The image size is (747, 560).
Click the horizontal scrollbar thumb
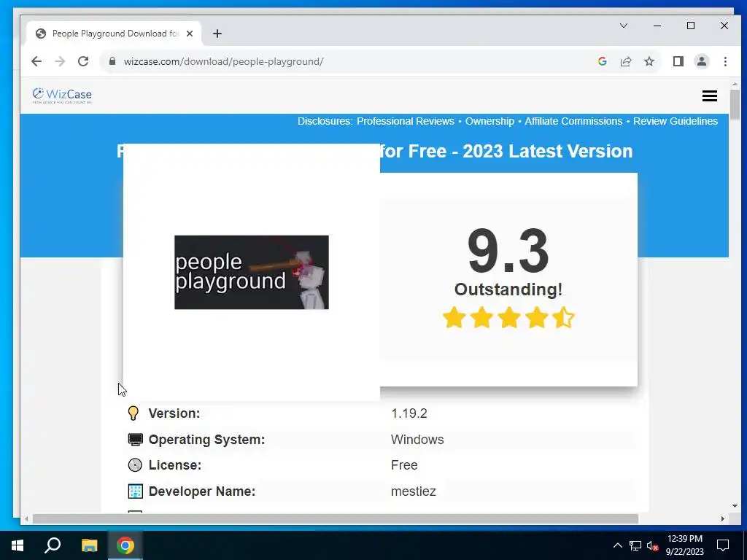pos(336,518)
